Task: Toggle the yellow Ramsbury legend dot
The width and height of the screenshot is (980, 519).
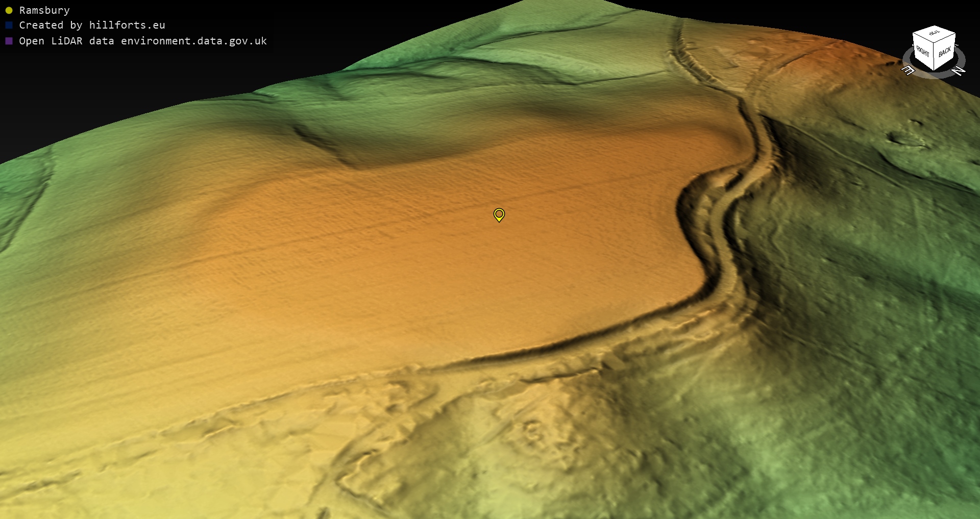Action: [x=9, y=10]
